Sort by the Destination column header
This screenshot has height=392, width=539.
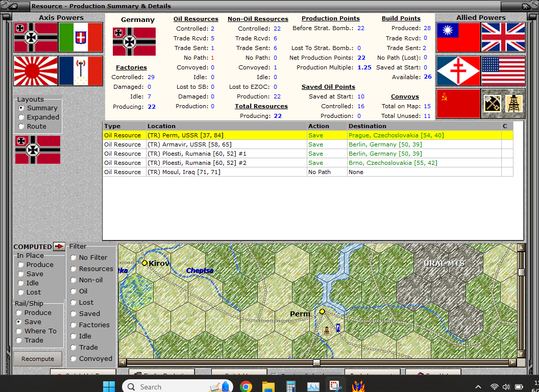pos(424,126)
